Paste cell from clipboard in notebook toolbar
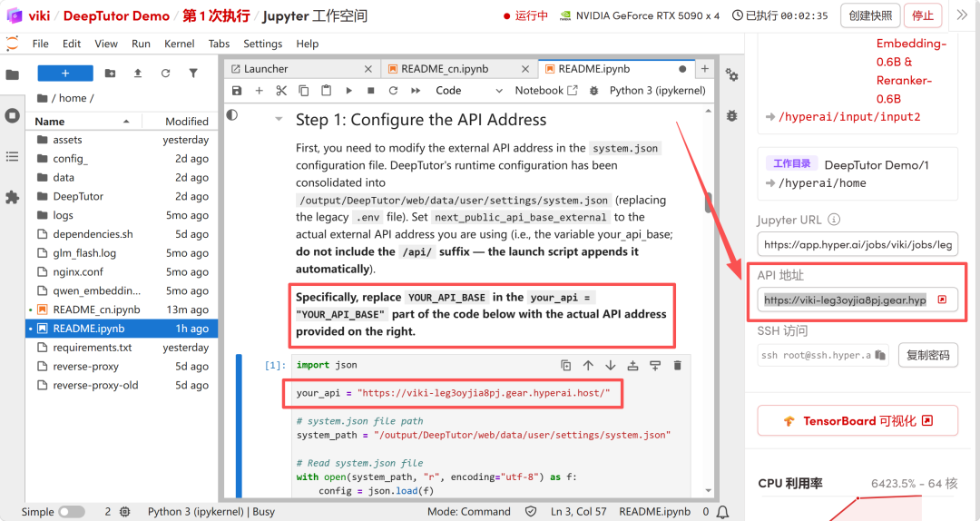Viewport: 980px width, 521px height. coord(327,91)
